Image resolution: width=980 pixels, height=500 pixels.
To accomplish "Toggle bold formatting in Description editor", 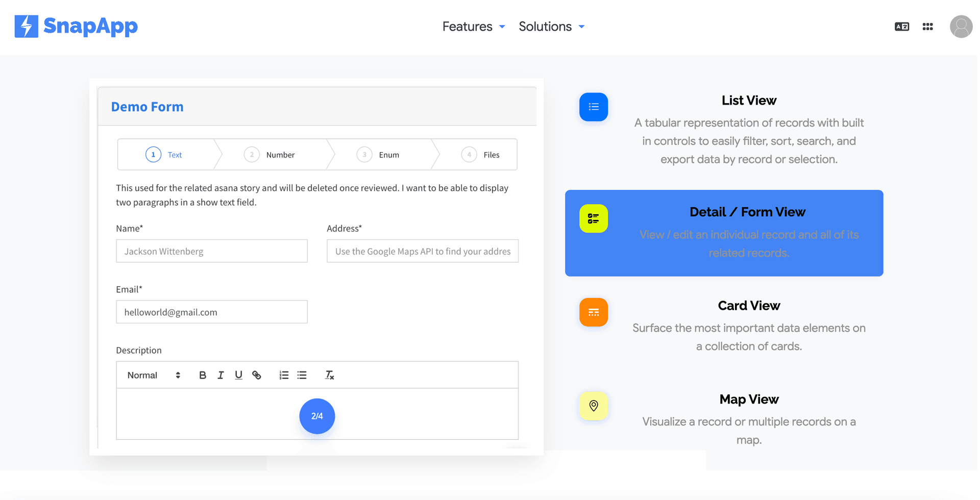I will pos(203,375).
